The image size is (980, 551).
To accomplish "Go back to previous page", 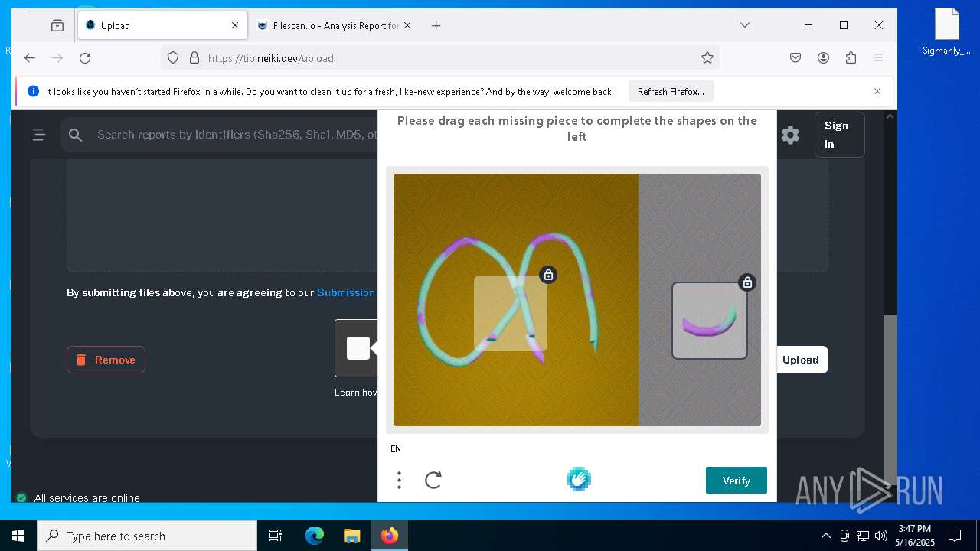I will tap(30, 57).
